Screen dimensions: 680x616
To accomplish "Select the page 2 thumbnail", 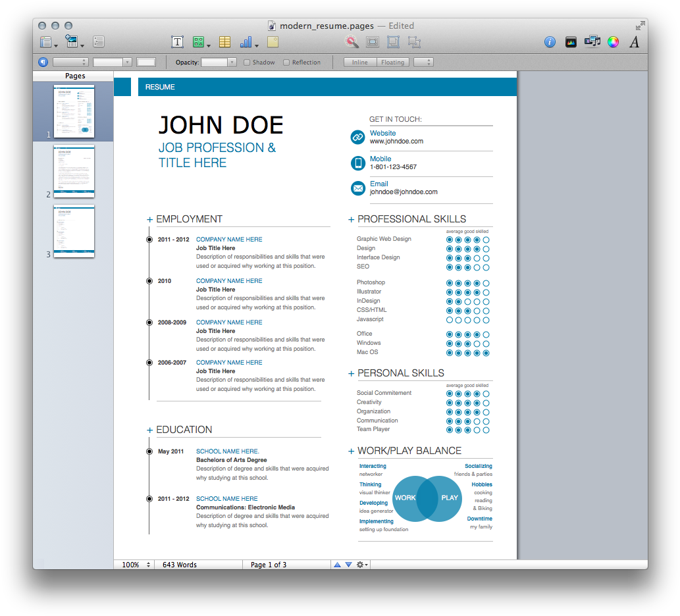I will [x=74, y=171].
